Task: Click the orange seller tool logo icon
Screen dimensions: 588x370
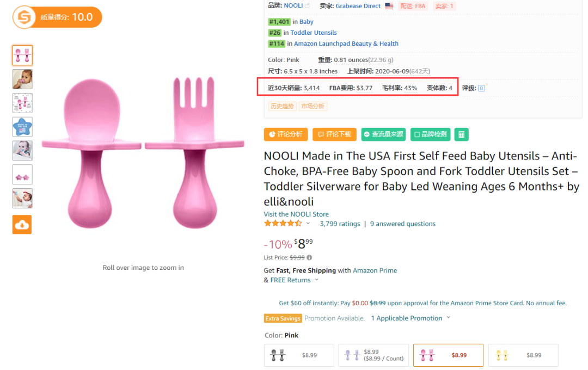Action: coord(24,17)
